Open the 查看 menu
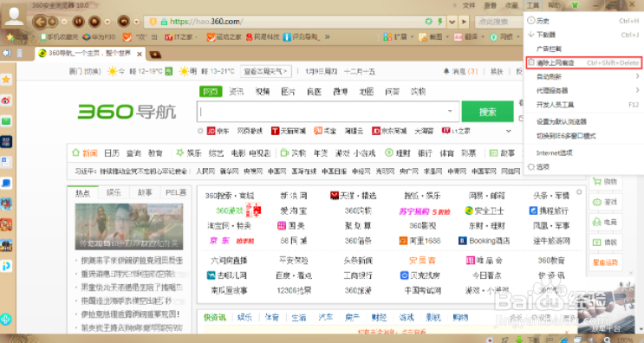Screen dimensions: 644x343 click(x=490, y=5)
